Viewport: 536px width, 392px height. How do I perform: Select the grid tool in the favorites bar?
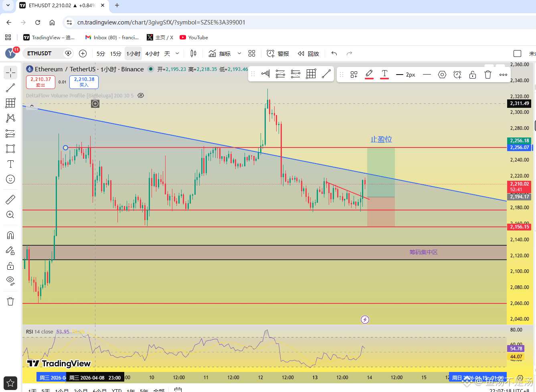point(311,73)
